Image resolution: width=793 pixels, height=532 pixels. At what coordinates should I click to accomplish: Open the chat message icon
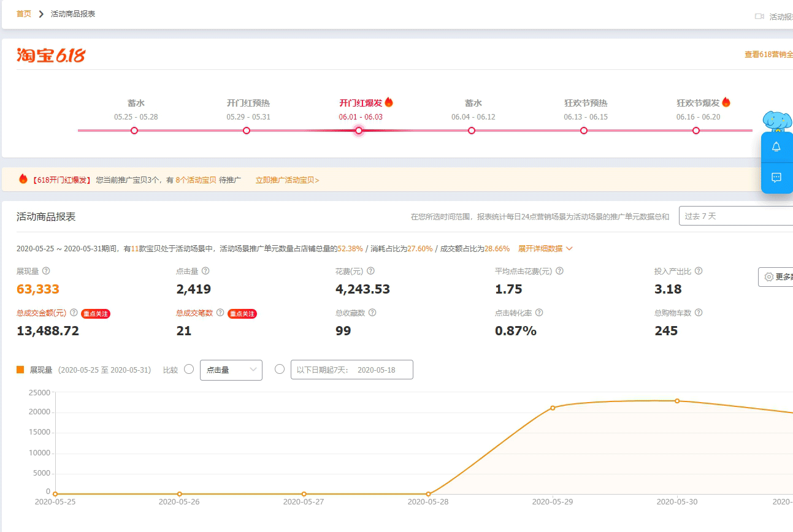(776, 178)
